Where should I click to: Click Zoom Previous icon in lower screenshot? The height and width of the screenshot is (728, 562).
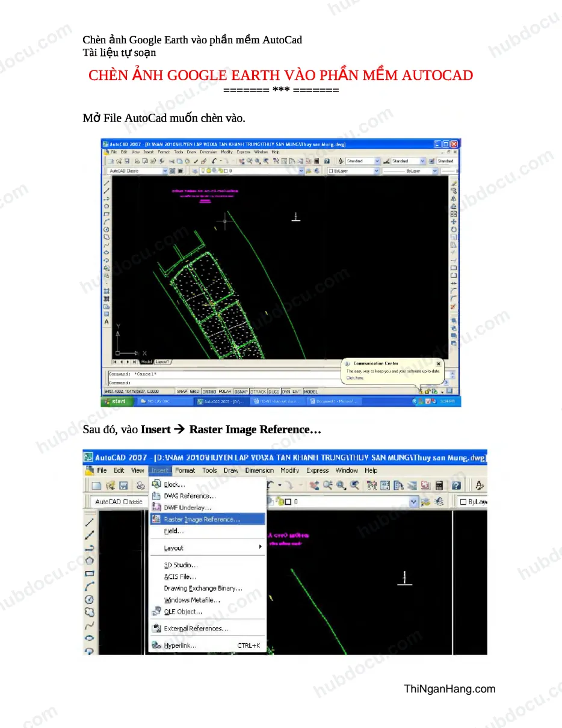(x=355, y=485)
